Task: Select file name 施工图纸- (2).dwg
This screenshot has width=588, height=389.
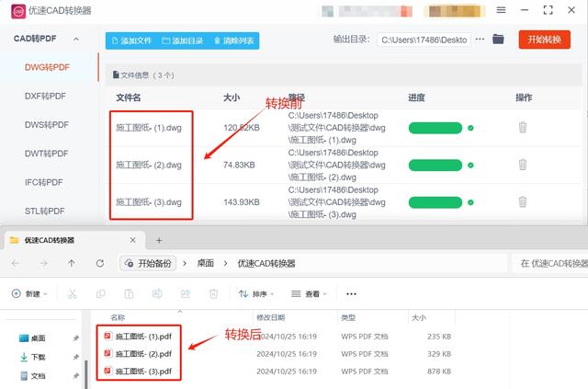Action: coord(149,165)
